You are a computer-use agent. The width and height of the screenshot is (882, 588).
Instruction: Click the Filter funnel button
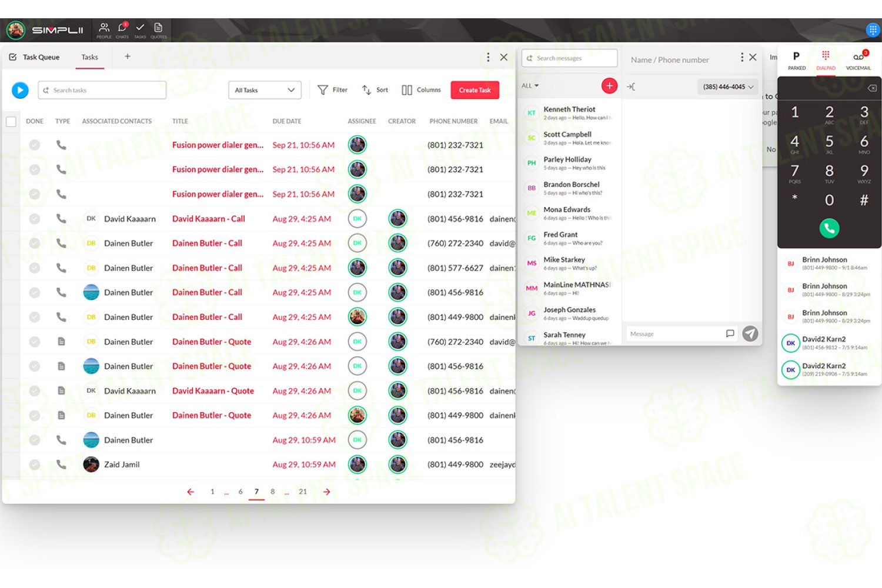[333, 90]
